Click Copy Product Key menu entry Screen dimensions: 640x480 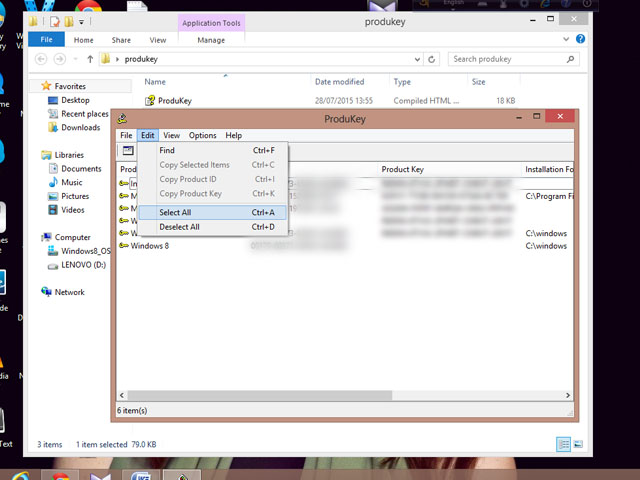[x=212, y=193]
